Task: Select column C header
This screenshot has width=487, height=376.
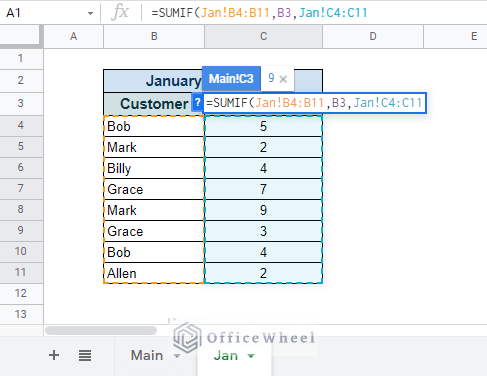Action: (x=263, y=36)
